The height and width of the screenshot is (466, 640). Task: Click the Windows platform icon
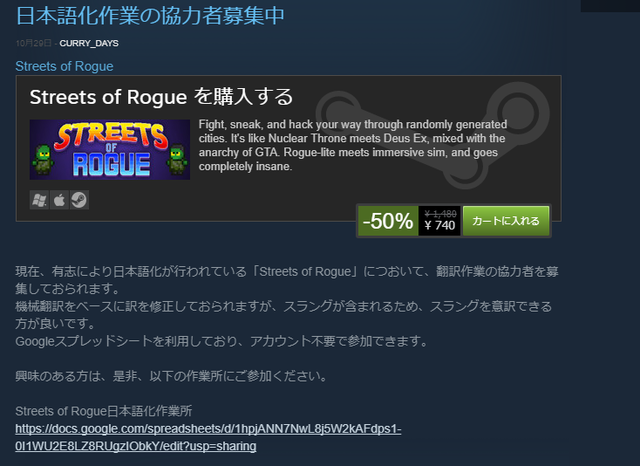39,200
